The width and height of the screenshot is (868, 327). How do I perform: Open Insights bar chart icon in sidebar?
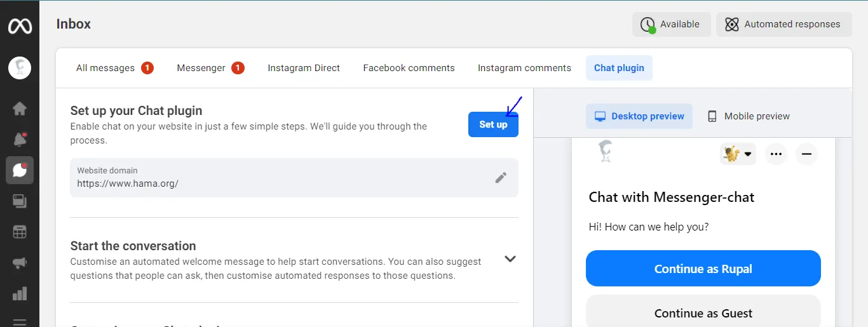[x=20, y=293]
